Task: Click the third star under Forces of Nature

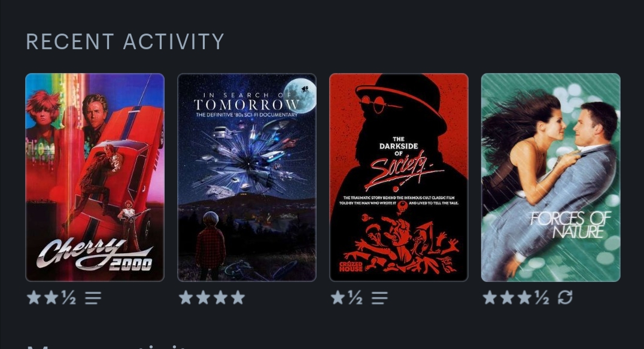Action: (524, 298)
